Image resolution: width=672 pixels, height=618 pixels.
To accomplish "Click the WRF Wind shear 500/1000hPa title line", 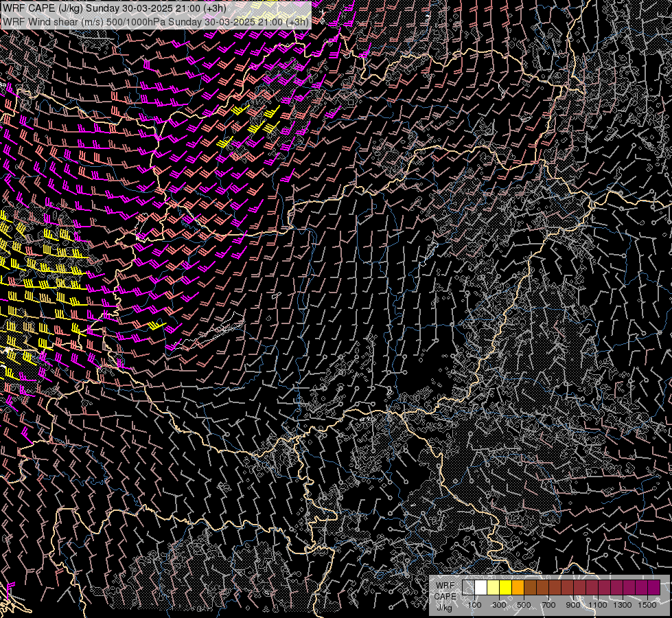I will [x=156, y=22].
